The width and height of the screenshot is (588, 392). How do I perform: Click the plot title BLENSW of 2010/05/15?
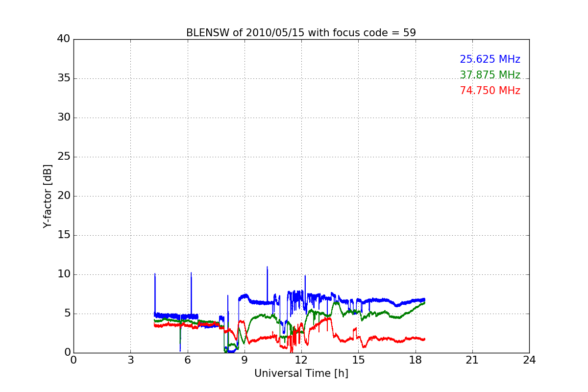click(x=301, y=33)
